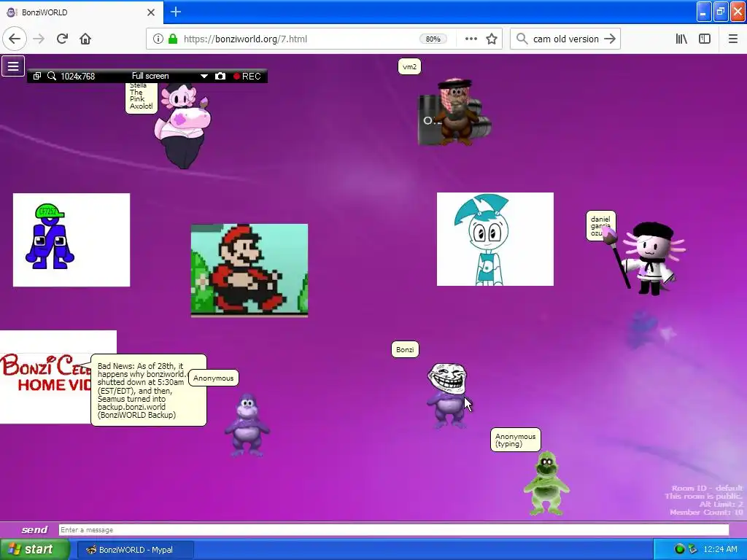747x560 pixels.
Task: Select the BonziWORLD browser tab
Action: point(81,12)
